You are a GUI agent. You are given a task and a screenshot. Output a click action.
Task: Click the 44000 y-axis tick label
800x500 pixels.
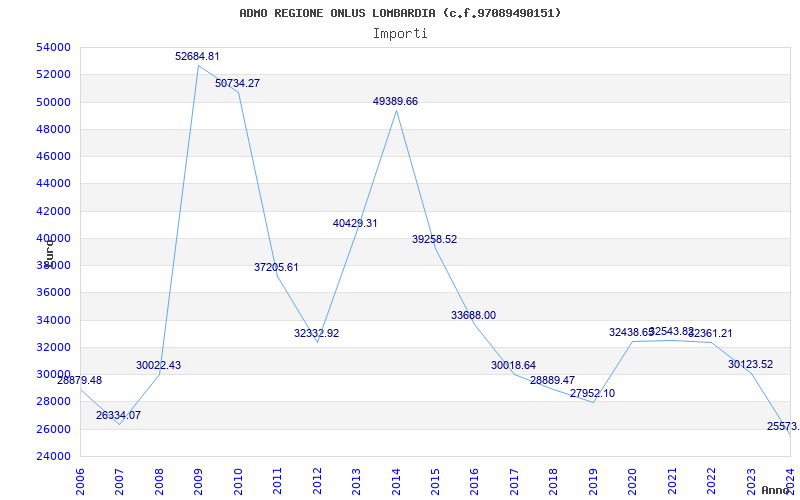point(53,184)
